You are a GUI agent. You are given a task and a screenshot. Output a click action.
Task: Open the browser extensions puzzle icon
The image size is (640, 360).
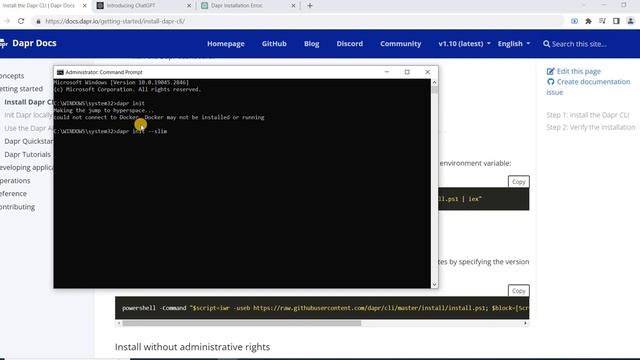click(588, 21)
